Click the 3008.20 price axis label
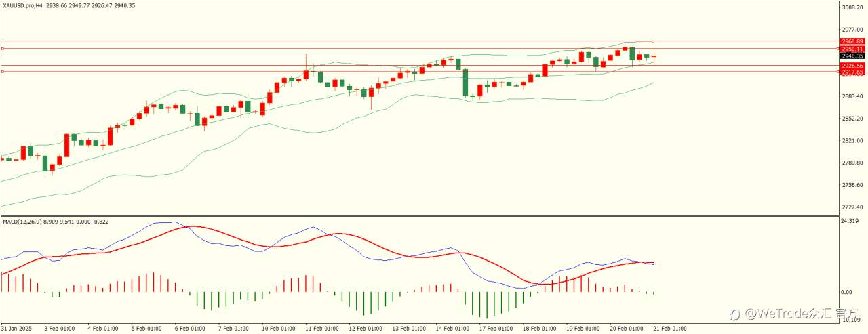The image size is (868, 334). point(852,7)
